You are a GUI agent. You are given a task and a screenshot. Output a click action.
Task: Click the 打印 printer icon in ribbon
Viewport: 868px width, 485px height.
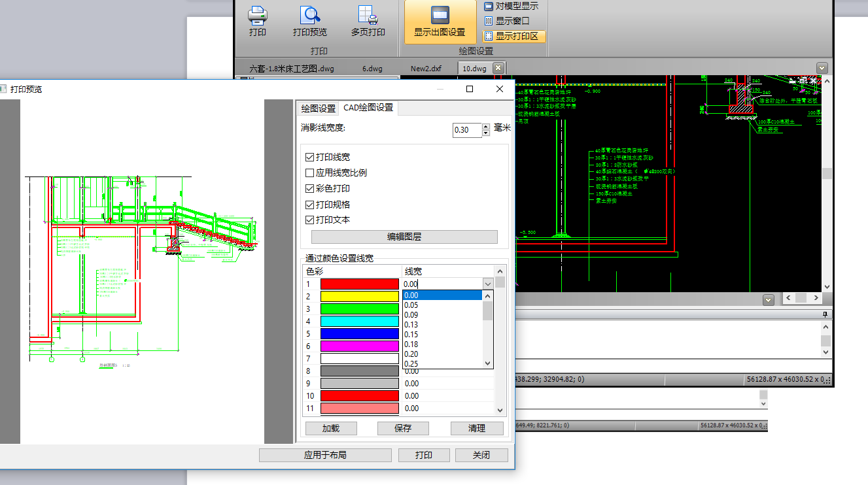[x=258, y=15]
